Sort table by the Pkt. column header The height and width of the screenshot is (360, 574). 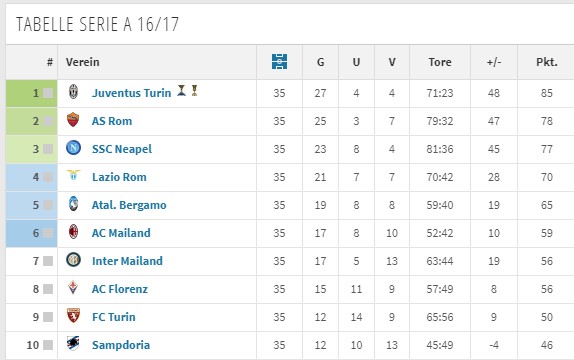(x=547, y=62)
